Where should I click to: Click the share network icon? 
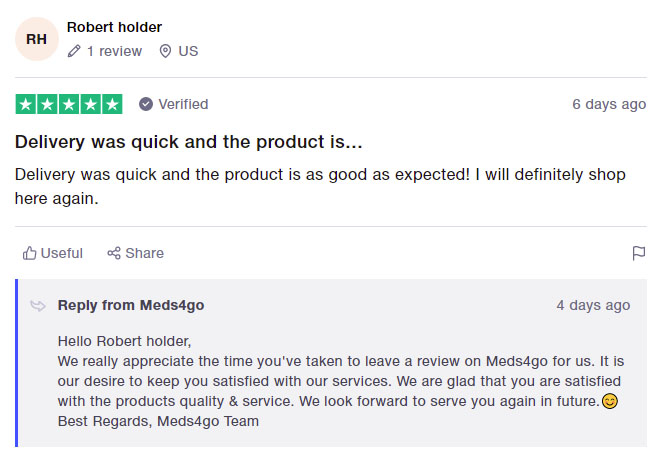click(114, 253)
